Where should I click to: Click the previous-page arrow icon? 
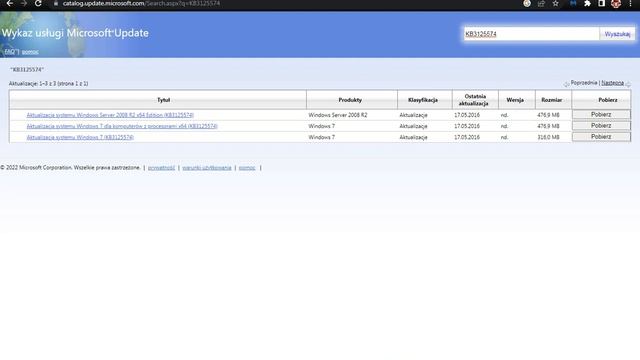click(567, 84)
